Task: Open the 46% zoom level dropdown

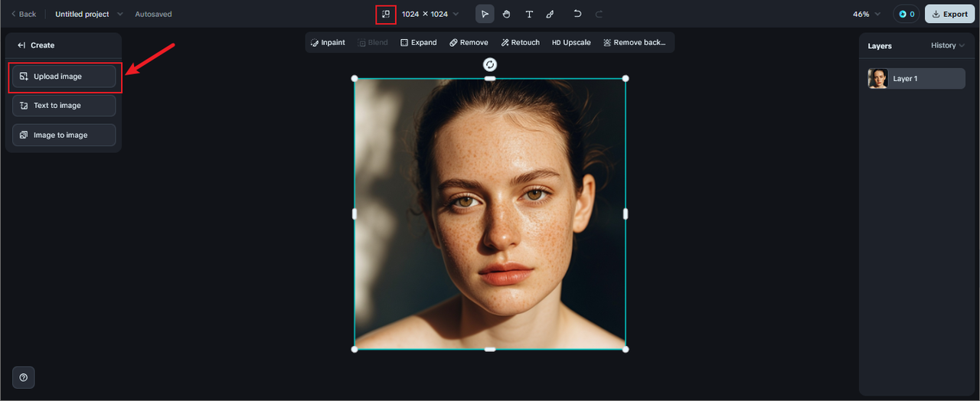Action: [867, 14]
